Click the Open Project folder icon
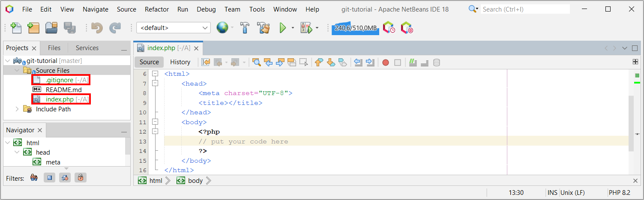This screenshot has height=200, width=644. [51, 28]
